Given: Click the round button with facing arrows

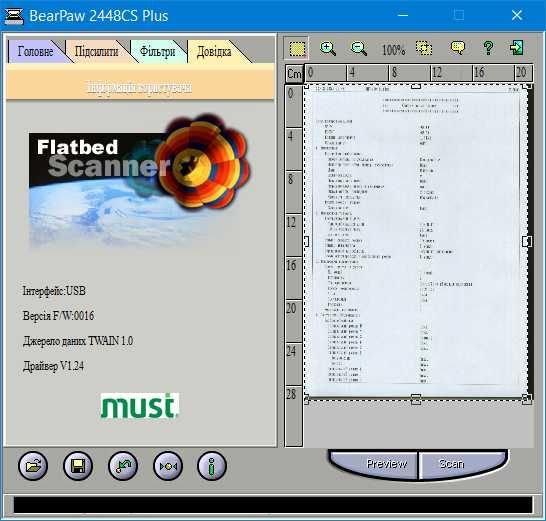Looking at the screenshot, I should [168, 466].
